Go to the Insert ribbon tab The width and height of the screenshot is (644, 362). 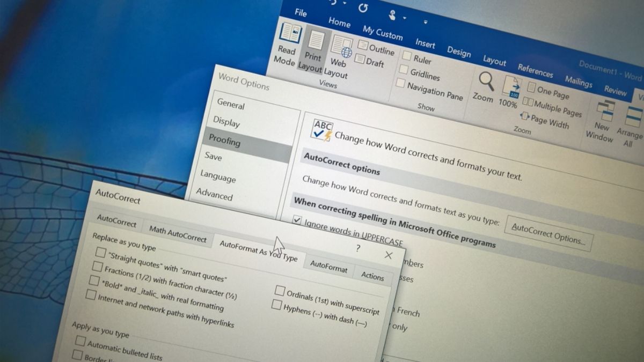425,43
